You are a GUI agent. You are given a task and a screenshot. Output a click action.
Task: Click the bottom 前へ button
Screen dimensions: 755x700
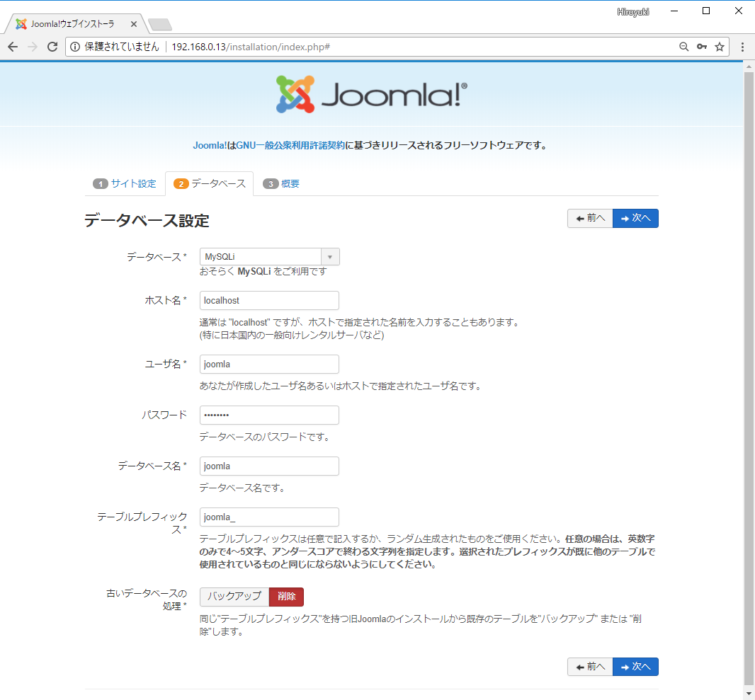tap(590, 667)
